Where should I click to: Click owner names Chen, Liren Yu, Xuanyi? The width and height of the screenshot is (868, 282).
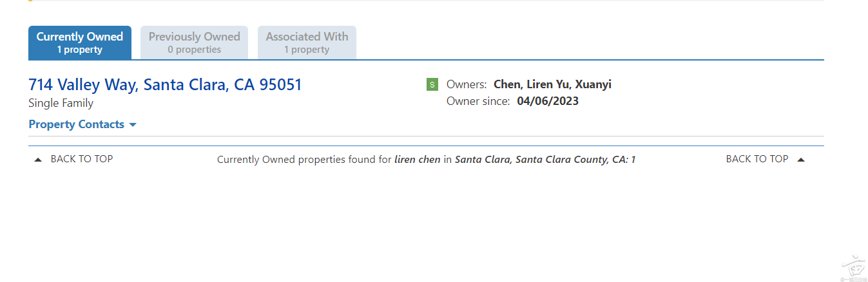552,84
